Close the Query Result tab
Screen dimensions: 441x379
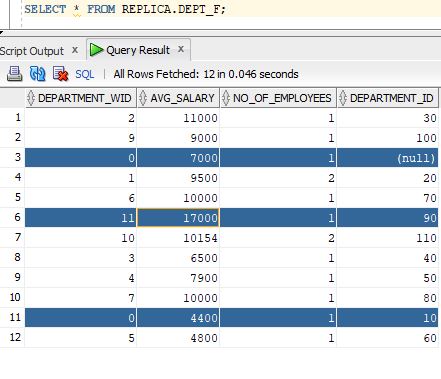point(181,49)
